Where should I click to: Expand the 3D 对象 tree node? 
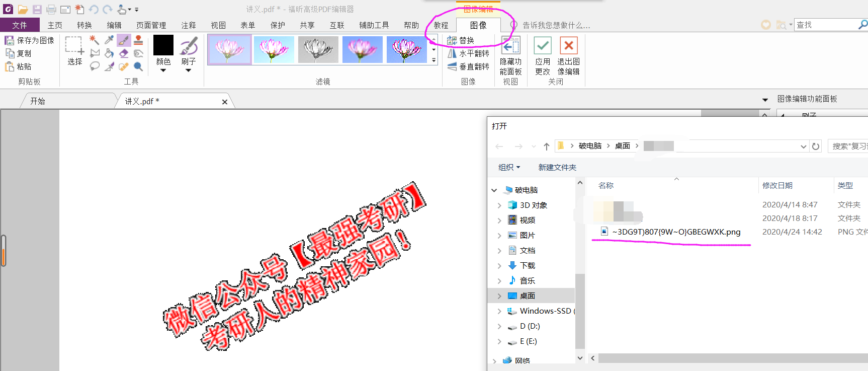click(x=499, y=205)
